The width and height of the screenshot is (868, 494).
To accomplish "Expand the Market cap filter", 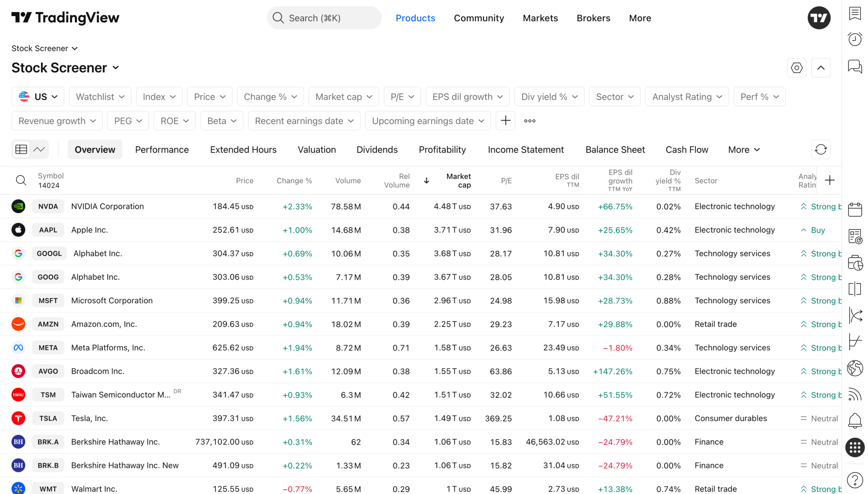I will [x=343, y=97].
